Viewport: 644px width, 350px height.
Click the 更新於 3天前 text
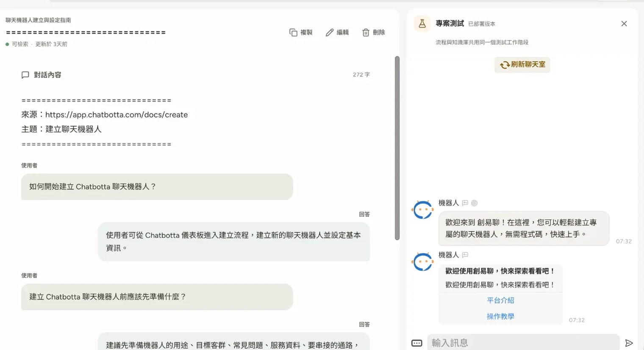pyautogui.click(x=51, y=44)
